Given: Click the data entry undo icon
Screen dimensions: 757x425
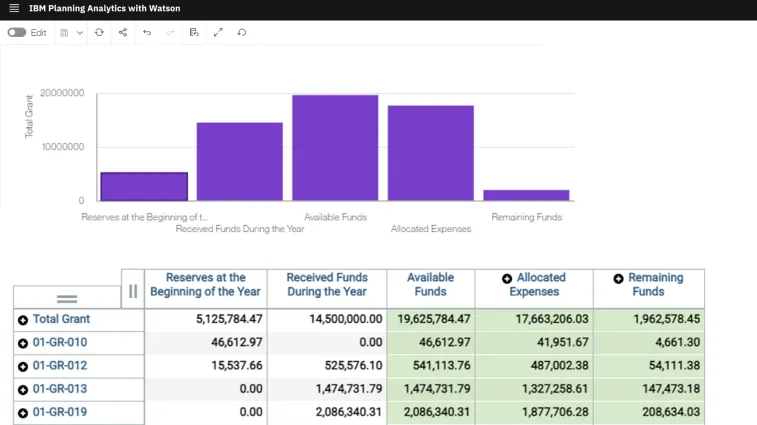Looking at the screenshot, I should tap(194, 33).
